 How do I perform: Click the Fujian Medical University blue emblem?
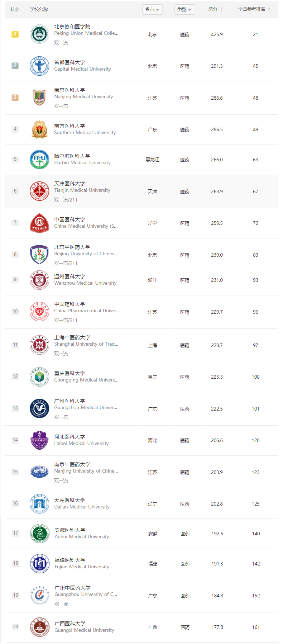pyautogui.click(x=40, y=564)
